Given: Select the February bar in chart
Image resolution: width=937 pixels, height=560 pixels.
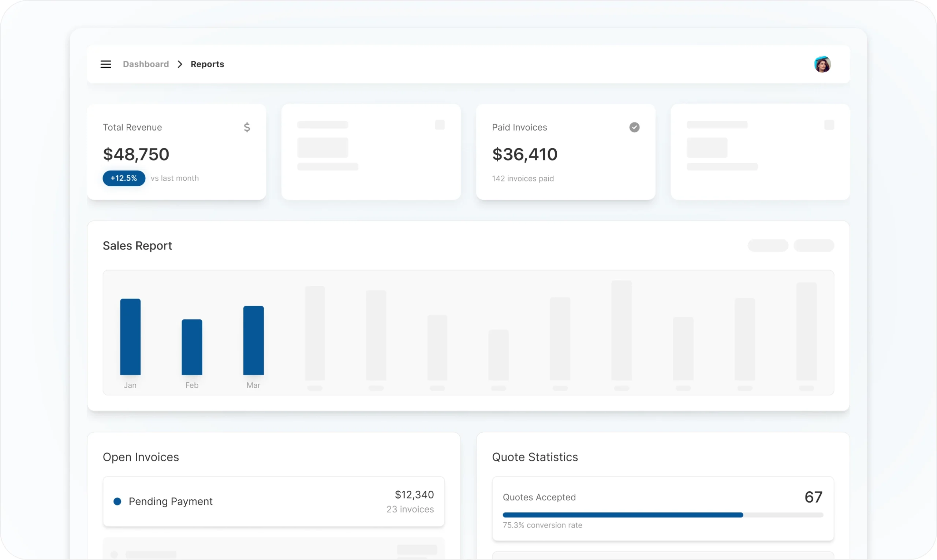Looking at the screenshot, I should 192,347.
